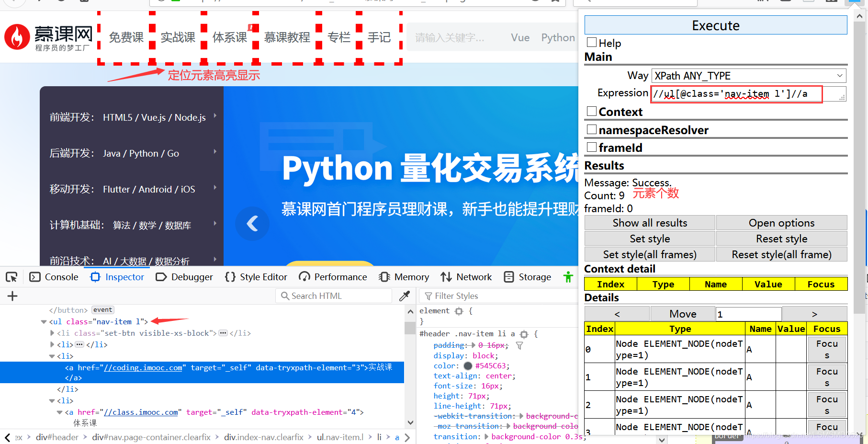This screenshot has height=444, width=868.
Task: Click the Execute button
Action: [x=716, y=25]
